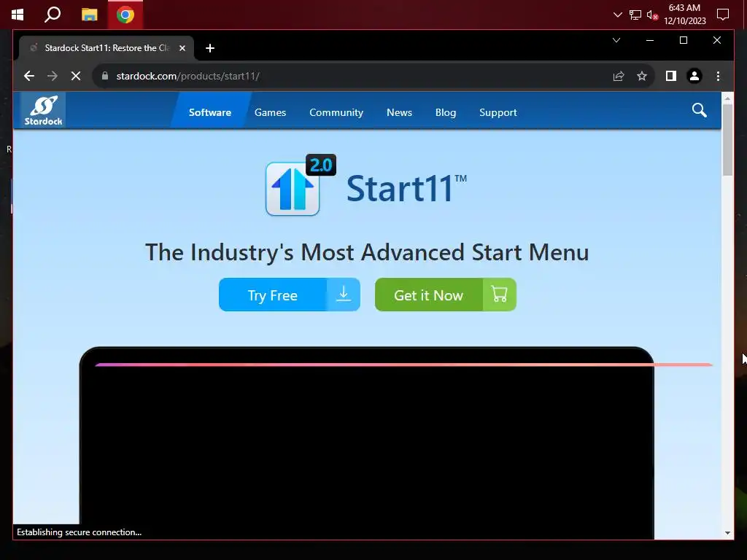Launch File Explorer from taskbar
The width and height of the screenshot is (747, 560).
(x=89, y=15)
